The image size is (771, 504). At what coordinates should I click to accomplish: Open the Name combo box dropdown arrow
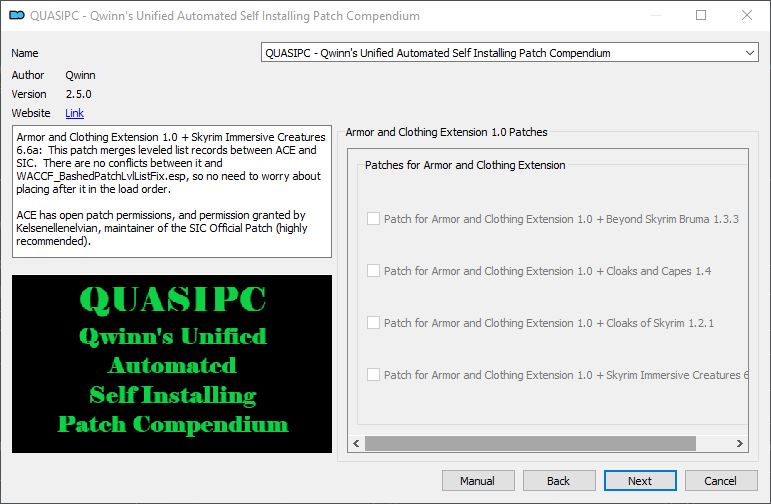749,53
